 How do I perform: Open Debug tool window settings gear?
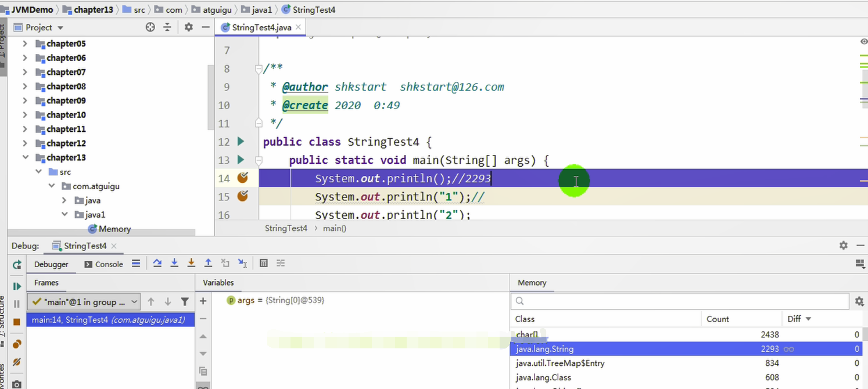[844, 246]
